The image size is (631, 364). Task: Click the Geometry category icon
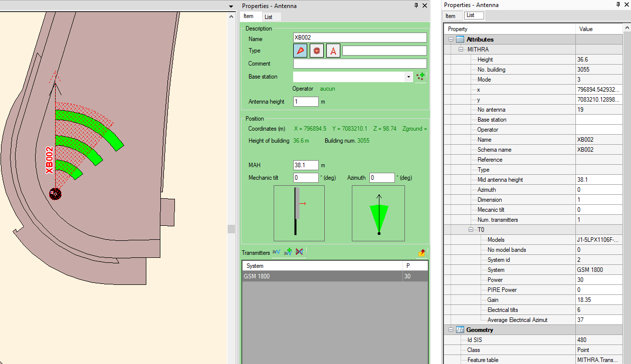click(460, 330)
